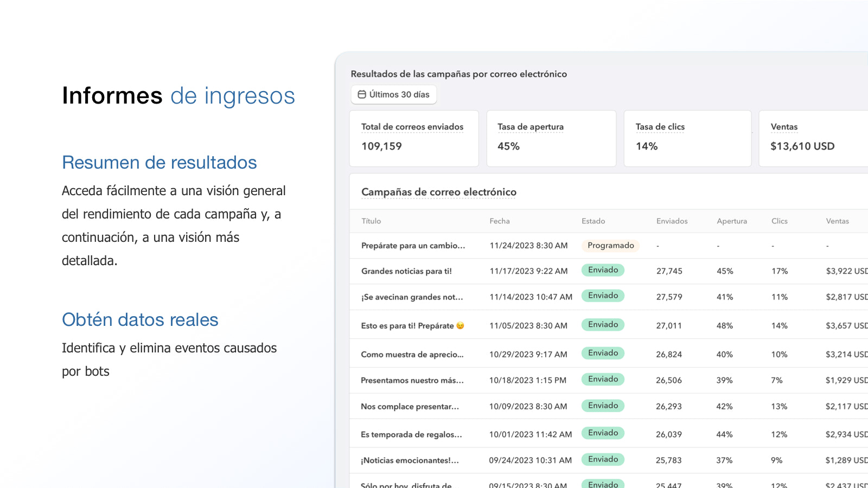Click the $13,610 USD total sales
Screen dimensions: 868x488
(x=802, y=146)
